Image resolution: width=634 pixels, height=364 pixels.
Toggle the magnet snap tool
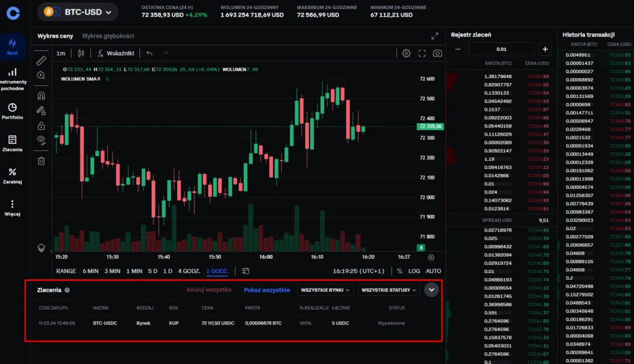41,96
